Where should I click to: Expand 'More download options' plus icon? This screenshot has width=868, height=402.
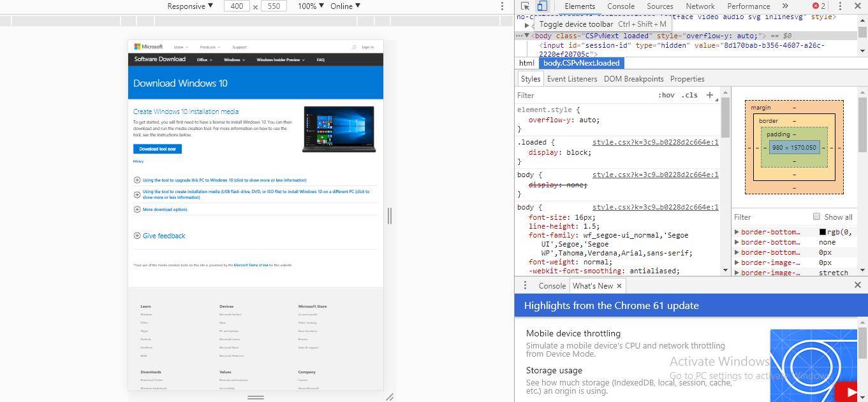point(137,210)
